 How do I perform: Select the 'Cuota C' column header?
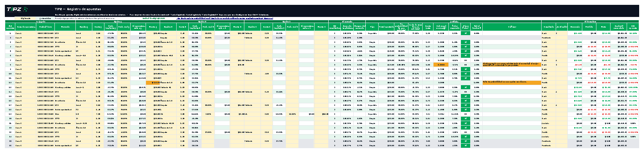tap(267, 27)
